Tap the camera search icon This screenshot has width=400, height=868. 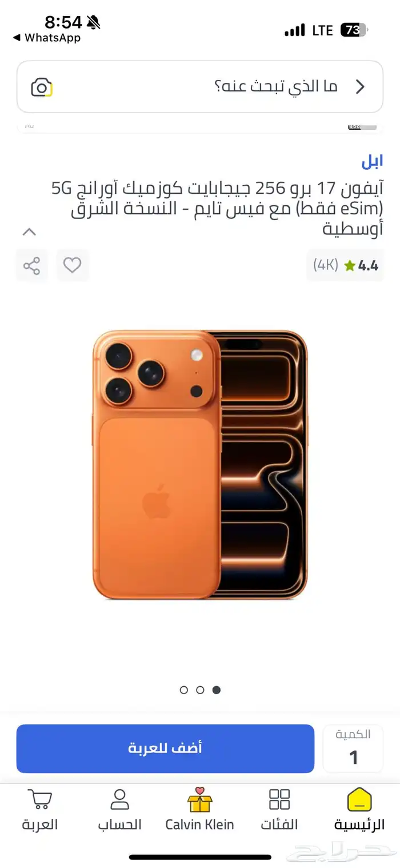(x=42, y=87)
